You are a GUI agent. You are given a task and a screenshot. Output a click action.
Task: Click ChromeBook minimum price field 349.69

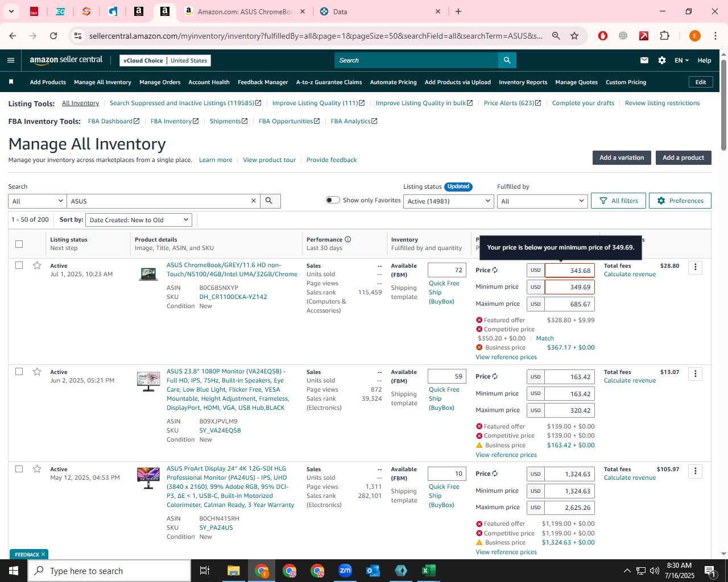(569, 287)
